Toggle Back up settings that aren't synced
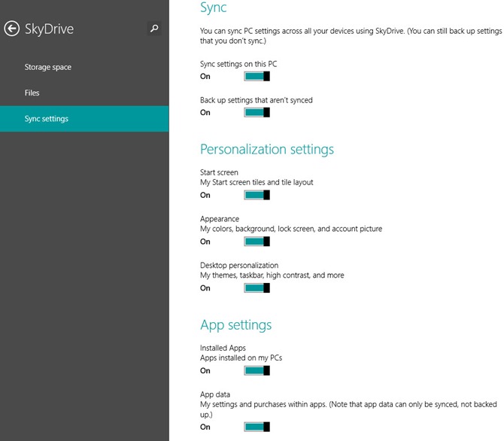Viewport: 504px width, 441px height. 257,112
